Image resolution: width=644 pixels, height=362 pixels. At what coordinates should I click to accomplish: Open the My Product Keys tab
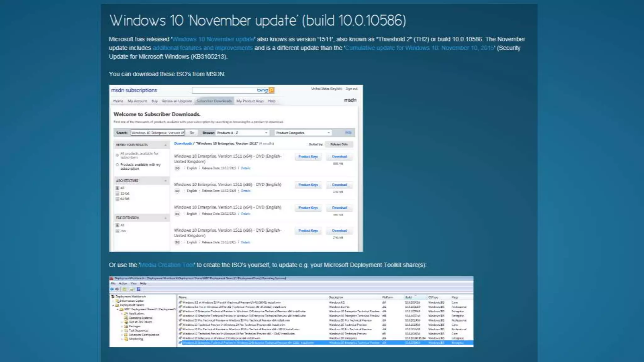click(250, 101)
